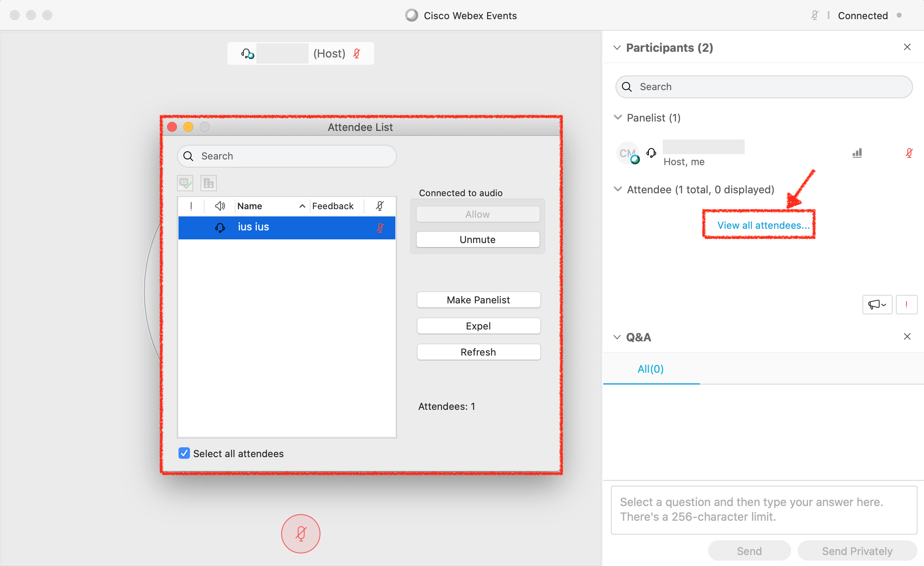
Task: Click the disabled Allow button
Action: tap(478, 214)
